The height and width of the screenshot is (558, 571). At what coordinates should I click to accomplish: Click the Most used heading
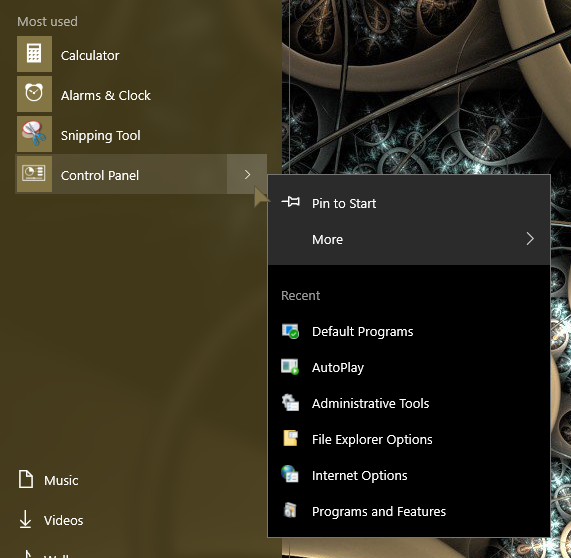47,21
